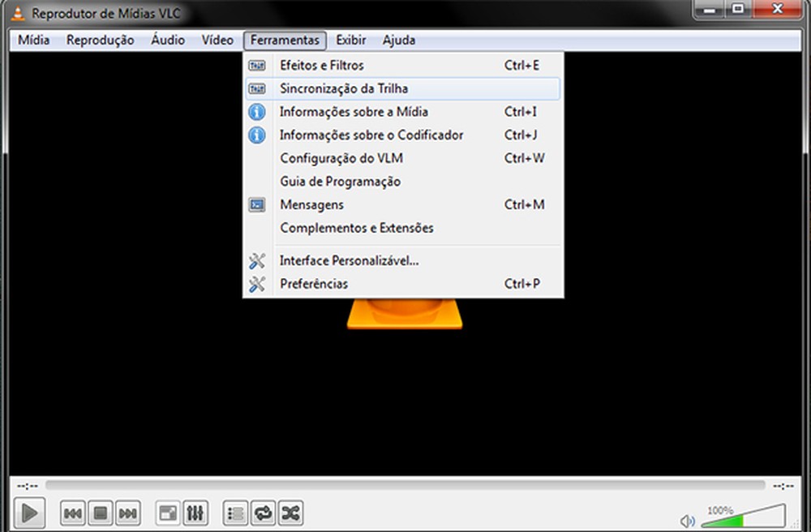Click the Mensagens icon in the menu
811x532 pixels.
[257, 204]
